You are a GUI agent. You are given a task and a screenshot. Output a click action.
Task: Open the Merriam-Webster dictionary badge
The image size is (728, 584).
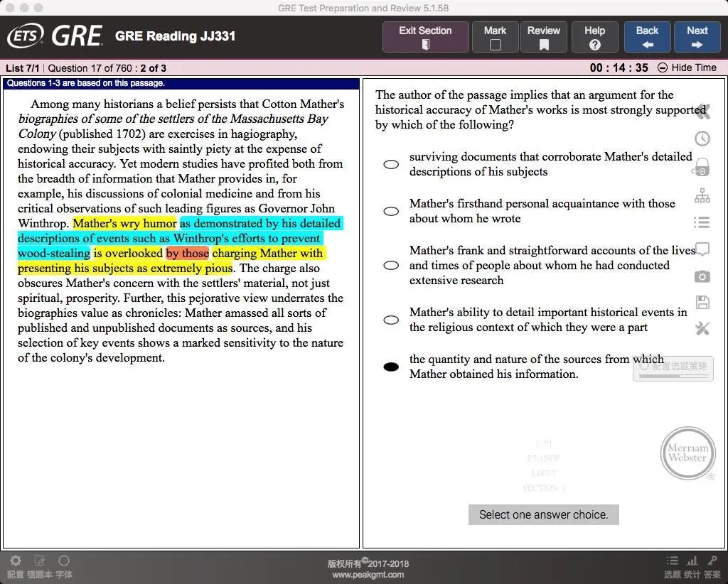coord(687,453)
